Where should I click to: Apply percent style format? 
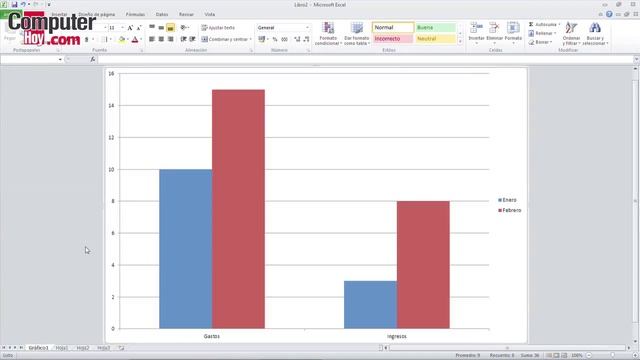(275, 39)
